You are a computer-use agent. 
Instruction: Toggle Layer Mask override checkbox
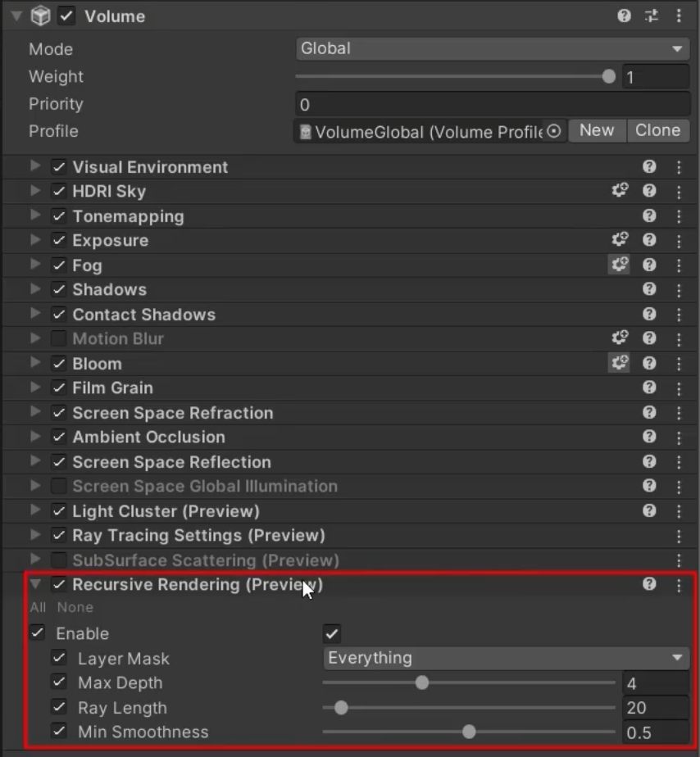coord(59,658)
